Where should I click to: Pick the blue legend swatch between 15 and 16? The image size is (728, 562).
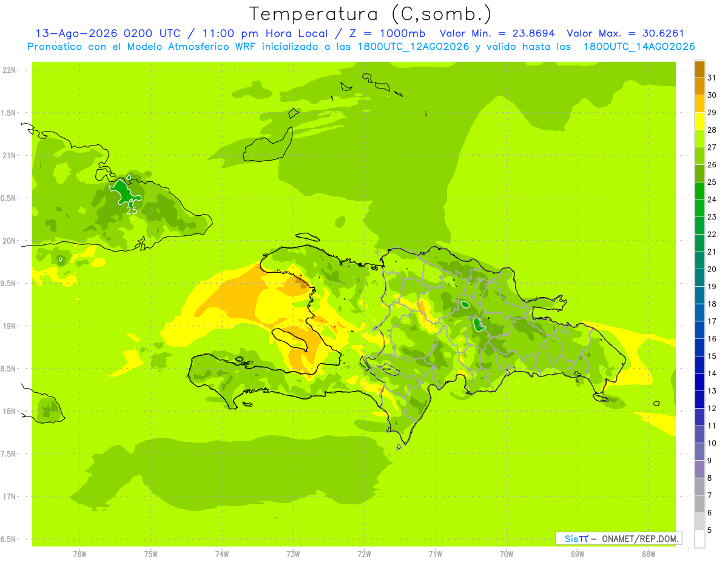pyautogui.click(x=699, y=347)
